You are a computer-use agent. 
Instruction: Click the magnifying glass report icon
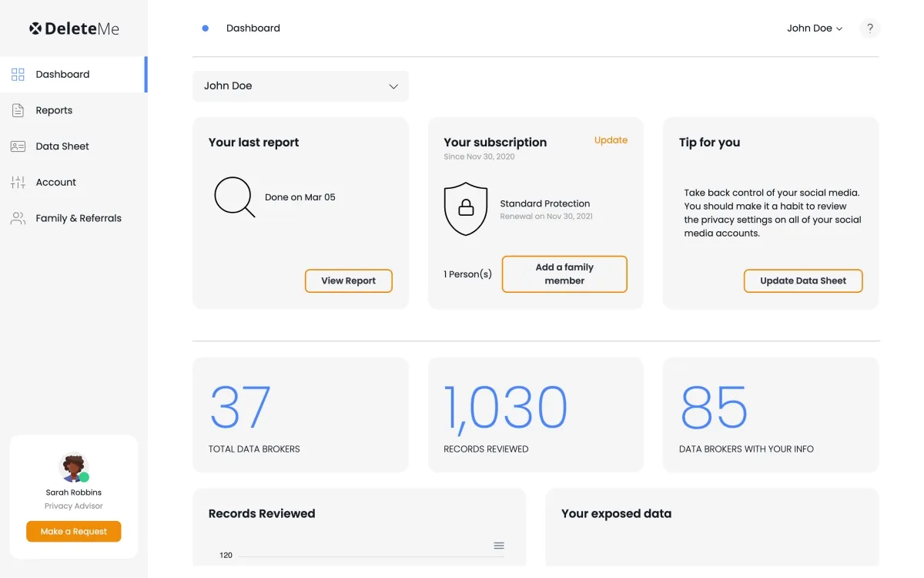click(x=234, y=197)
